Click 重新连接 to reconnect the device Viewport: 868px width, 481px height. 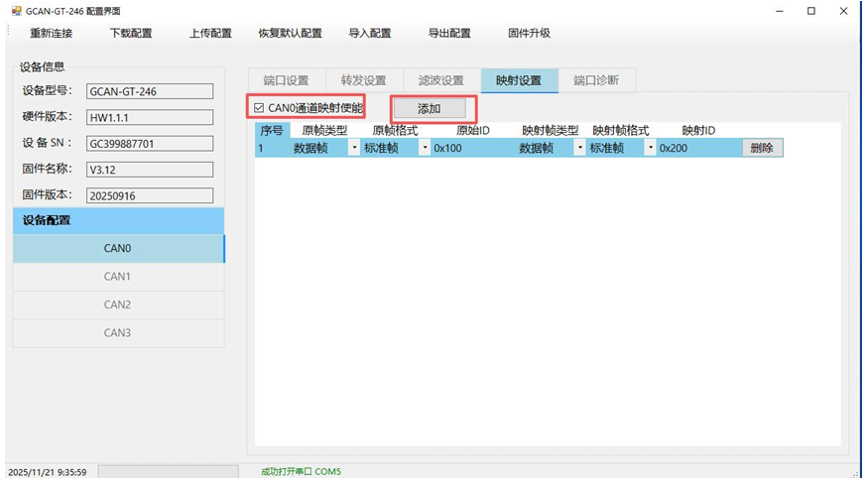click(51, 33)
